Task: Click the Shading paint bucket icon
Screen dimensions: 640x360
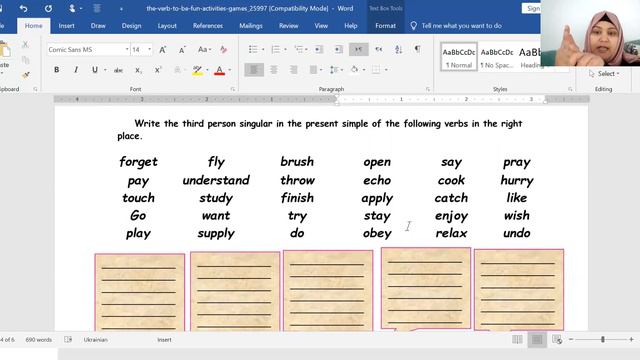Action: [354, 69]
